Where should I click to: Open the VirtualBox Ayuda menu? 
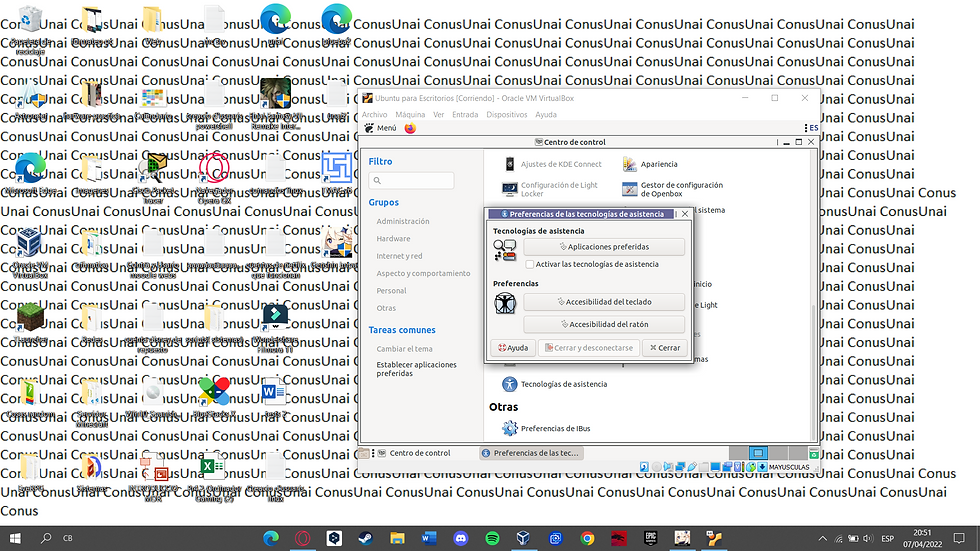pos(546,115)
